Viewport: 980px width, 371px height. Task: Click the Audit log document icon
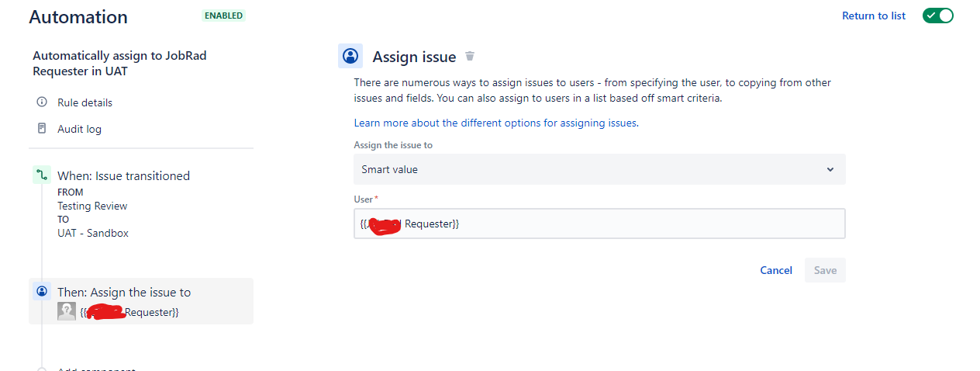42,128
